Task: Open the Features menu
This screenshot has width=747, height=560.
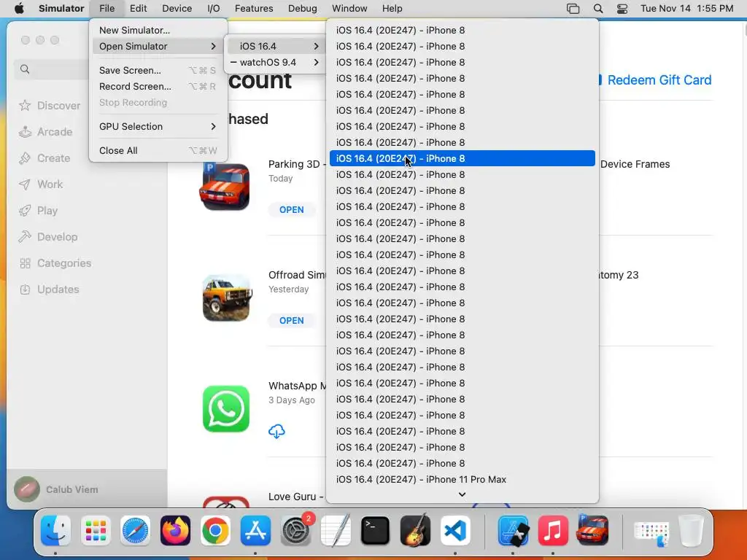Action: pyautogui.click(x=254, y=9)
